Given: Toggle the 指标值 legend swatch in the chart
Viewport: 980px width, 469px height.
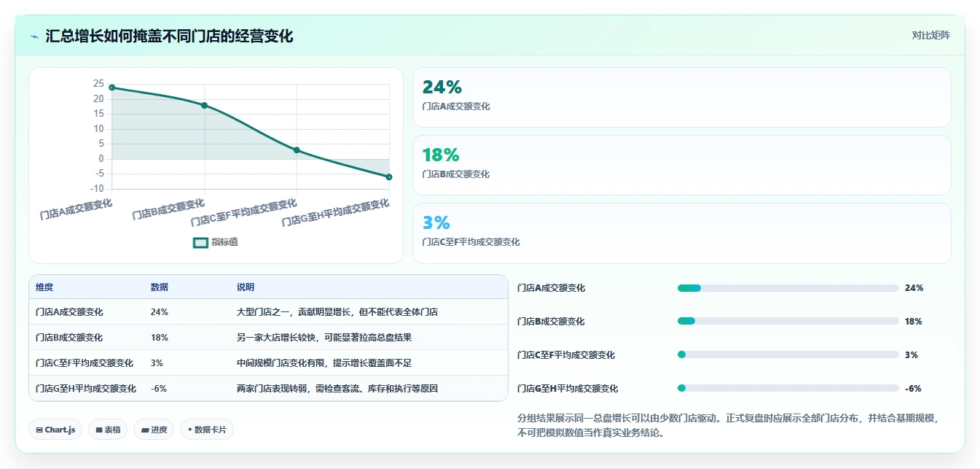Looking at the screenshot, I should [200, 242].
